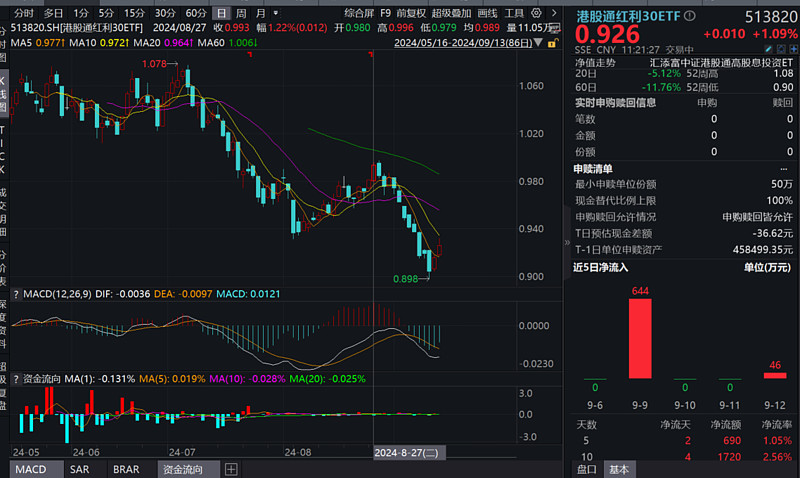The image size is (800, 478).
Task: Click the 超级叠加 button
Action: click(x=451, y=13)
